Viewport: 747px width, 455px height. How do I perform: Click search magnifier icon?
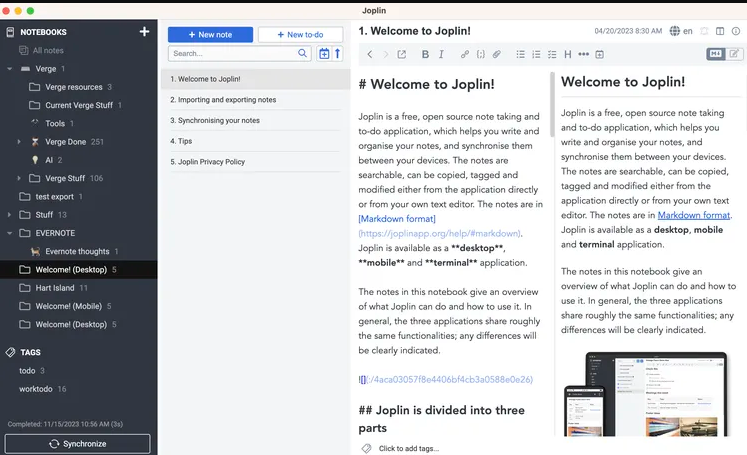pos(302,53)
